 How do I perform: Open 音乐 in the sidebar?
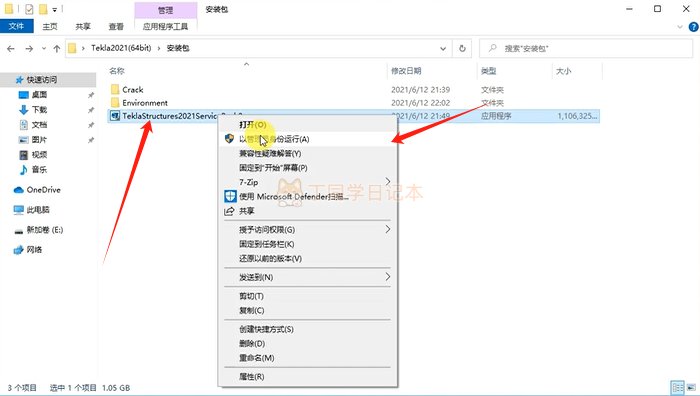coord(39,169)
